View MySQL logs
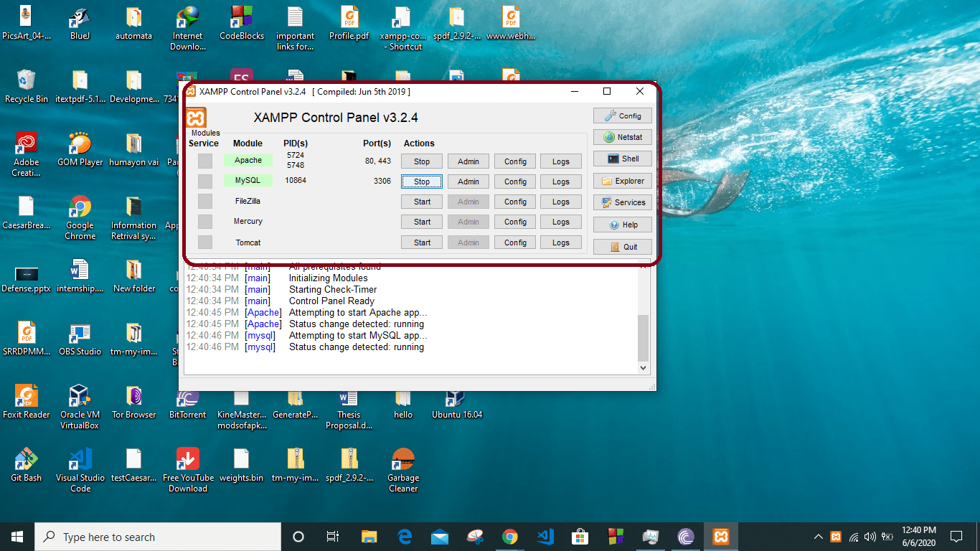The height and width of the screenshot is (551, 980). click(560, 182)
